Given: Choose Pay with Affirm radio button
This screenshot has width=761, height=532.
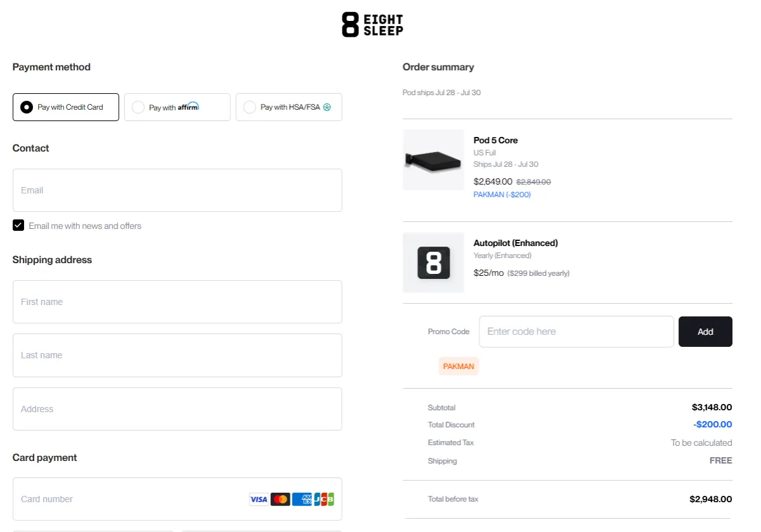Looking at the screenshot, I should (138, 107).
